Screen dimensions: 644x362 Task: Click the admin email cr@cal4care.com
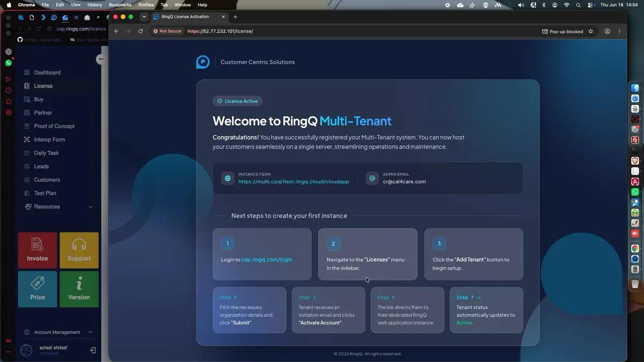pos(404,181)
